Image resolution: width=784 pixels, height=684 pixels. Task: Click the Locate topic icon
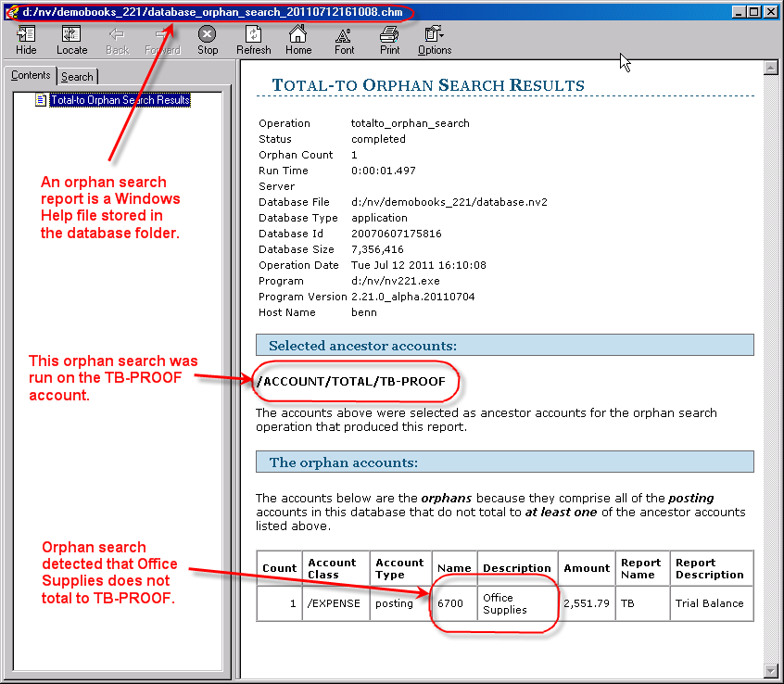(71, 40)
